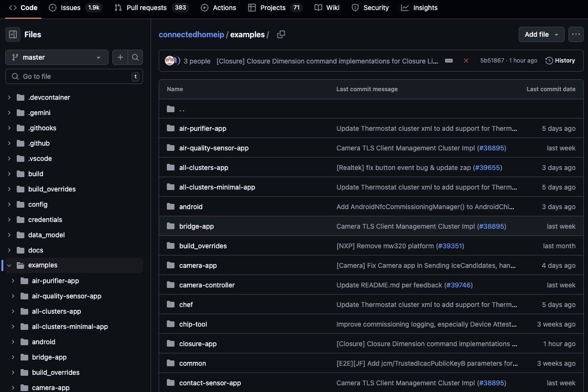Viewport: 588px width, 392px height.
Task: Click the folder icon for air-purifier-app row
Action: tap(171, 128)
